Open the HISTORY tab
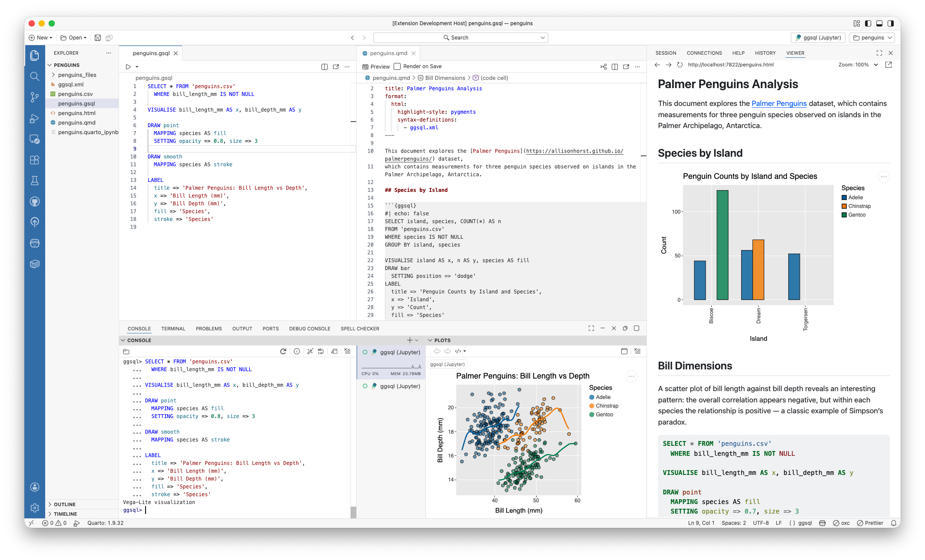 click(x=765, y=53)
